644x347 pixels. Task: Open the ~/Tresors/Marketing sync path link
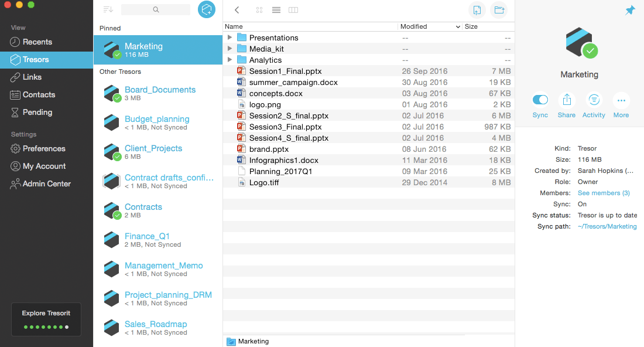[607, 226]
